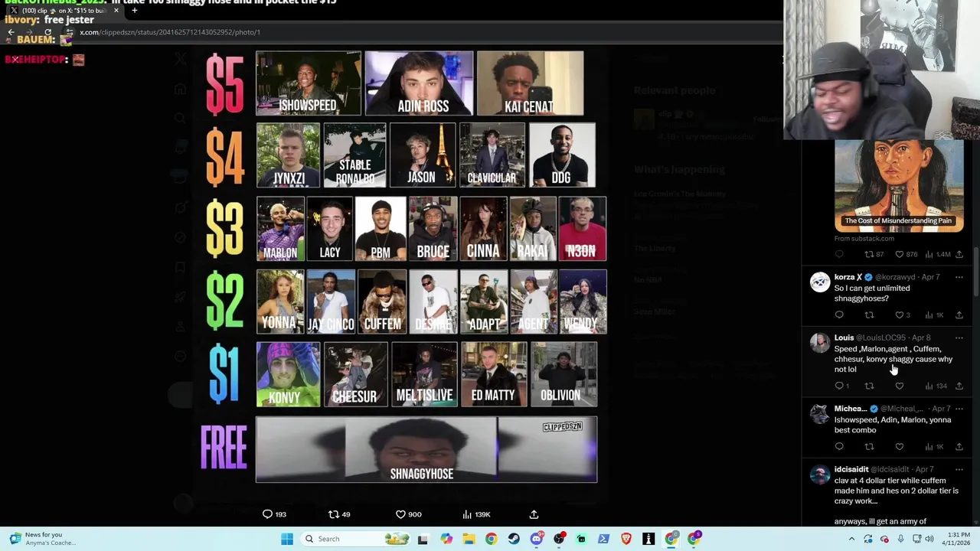Reply to Micheal's comment
This screenshot has height=551, width=980.
tap(839, 446)
